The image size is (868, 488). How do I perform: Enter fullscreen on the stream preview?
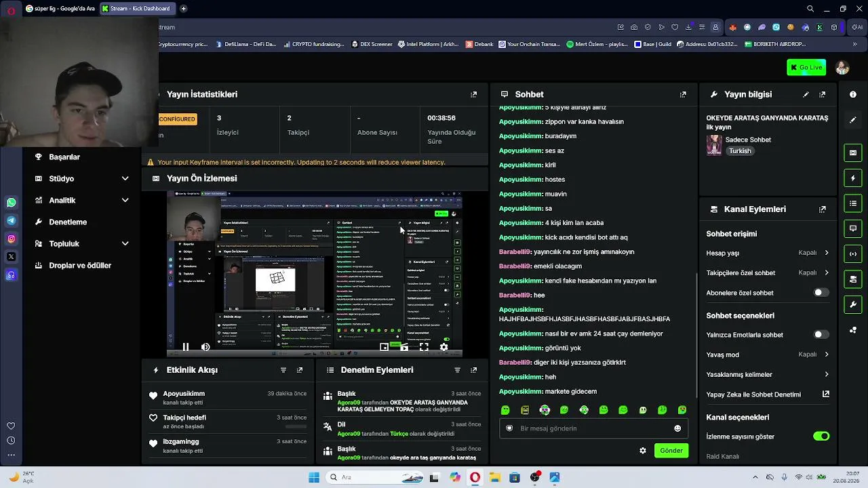pos(424,347)
